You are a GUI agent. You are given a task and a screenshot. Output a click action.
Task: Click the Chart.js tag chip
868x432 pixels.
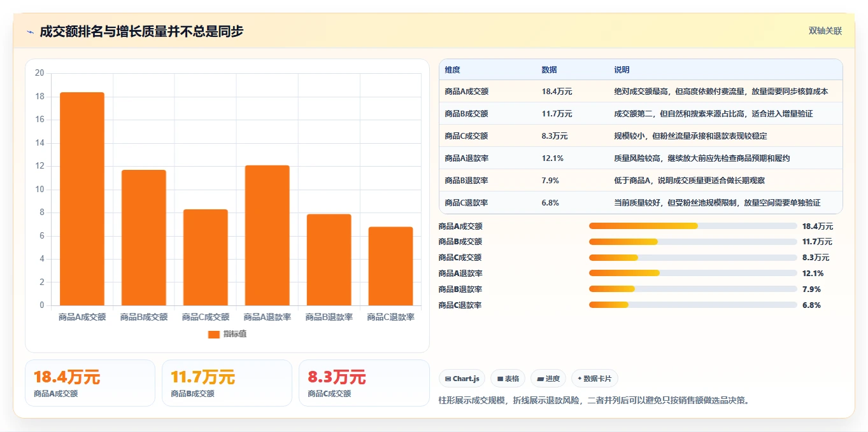click(462, 379)
